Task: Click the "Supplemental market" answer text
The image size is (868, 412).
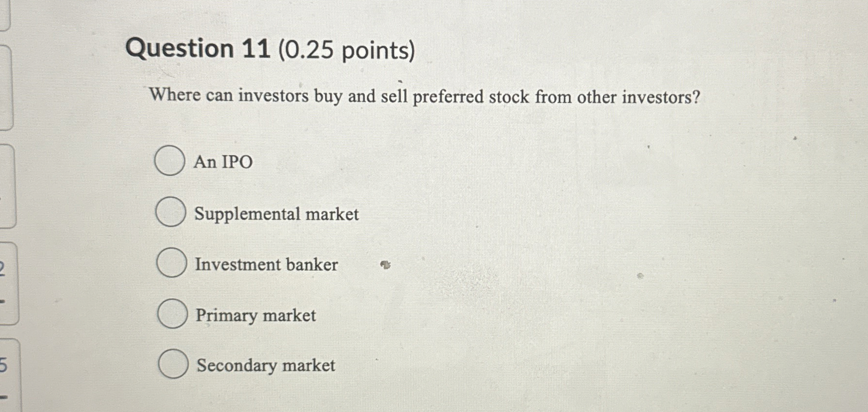Action: click(x=276, y=214)
